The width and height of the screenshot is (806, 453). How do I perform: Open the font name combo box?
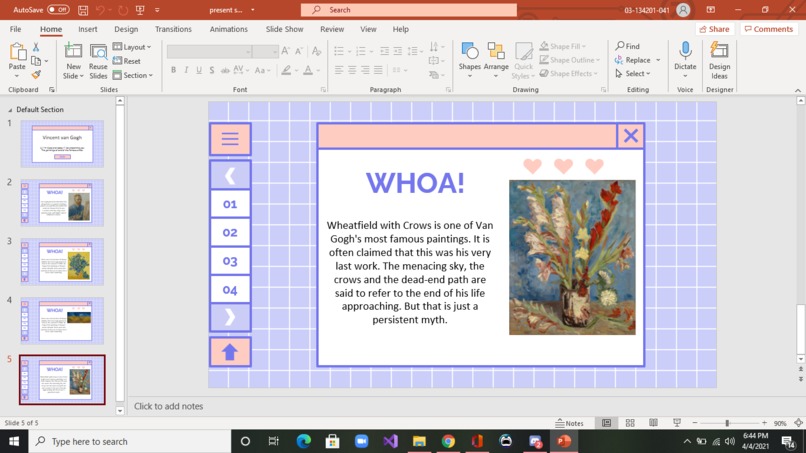click(209, 51)
